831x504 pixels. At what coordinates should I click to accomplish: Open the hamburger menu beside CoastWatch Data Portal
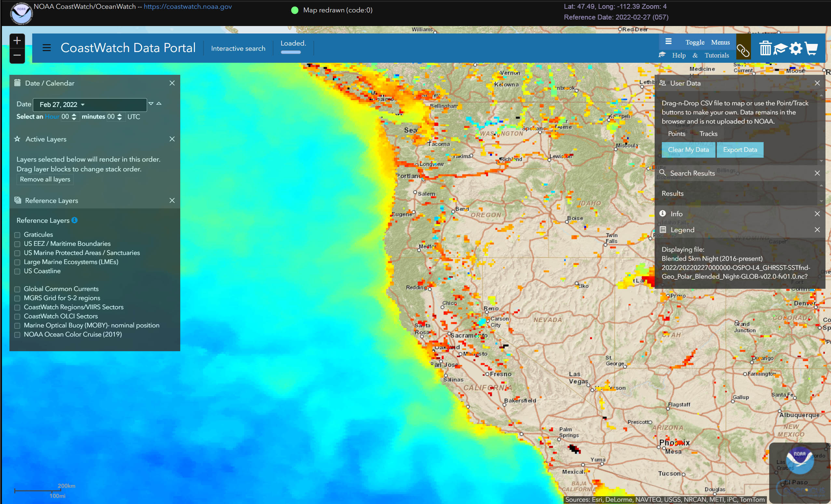47,48
